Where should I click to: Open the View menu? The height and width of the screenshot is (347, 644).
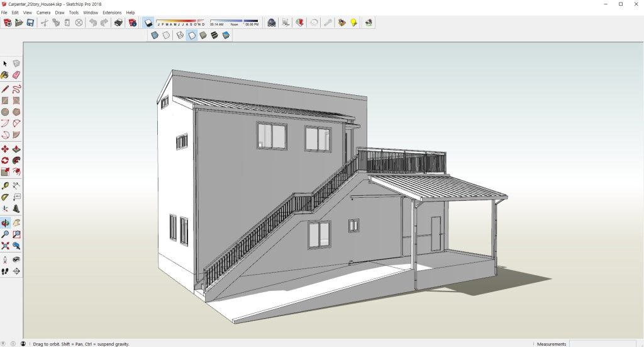[x=28, y=13]
